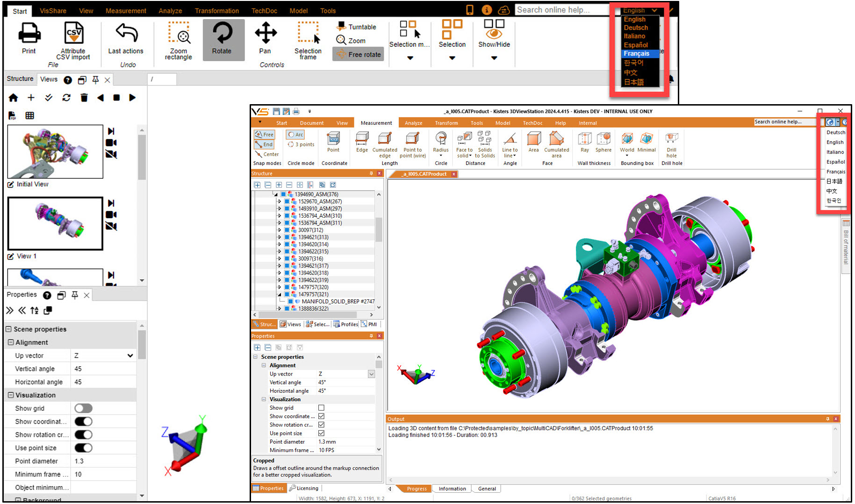Uncheck Show rotation cross checkbox

321,425
